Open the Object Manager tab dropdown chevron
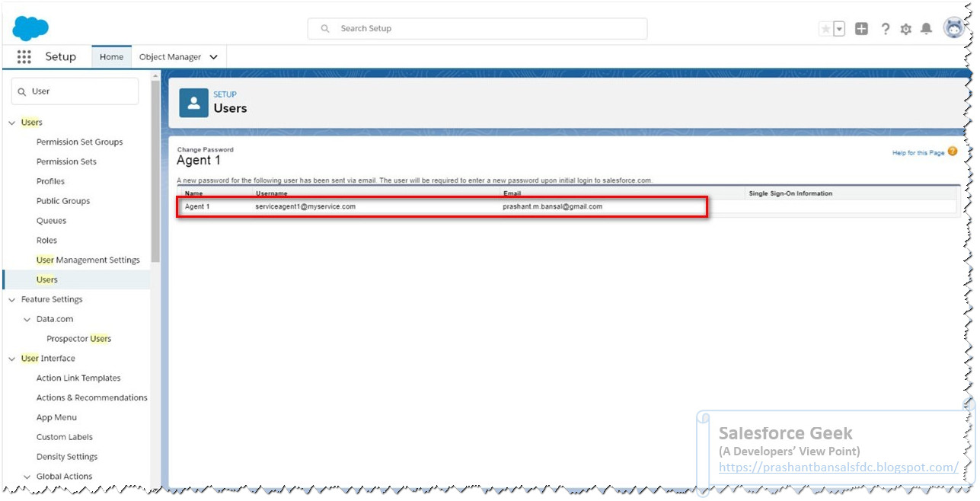This screenshot has height=501, width=980. click(x=213, y=57)
